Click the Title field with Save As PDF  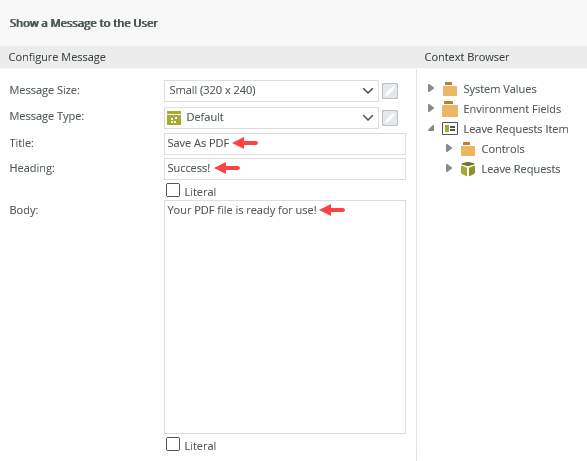coord(285,144)
